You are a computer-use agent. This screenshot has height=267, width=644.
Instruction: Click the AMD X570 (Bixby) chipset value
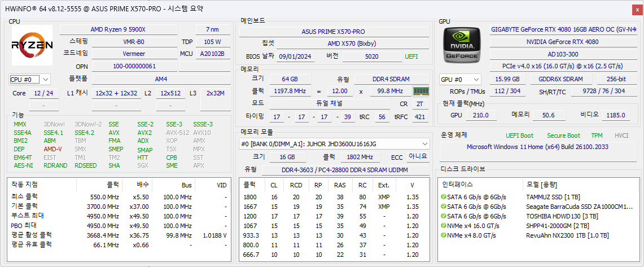[352, 43]
